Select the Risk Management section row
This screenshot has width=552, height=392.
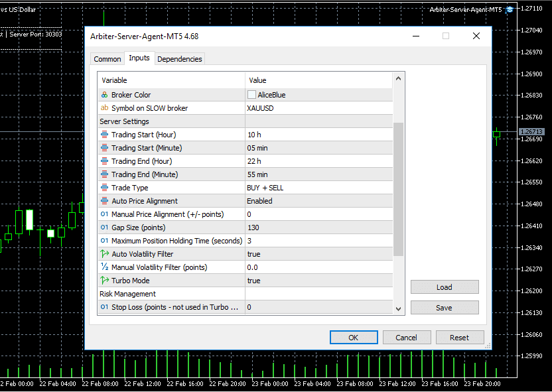(245, 294)
